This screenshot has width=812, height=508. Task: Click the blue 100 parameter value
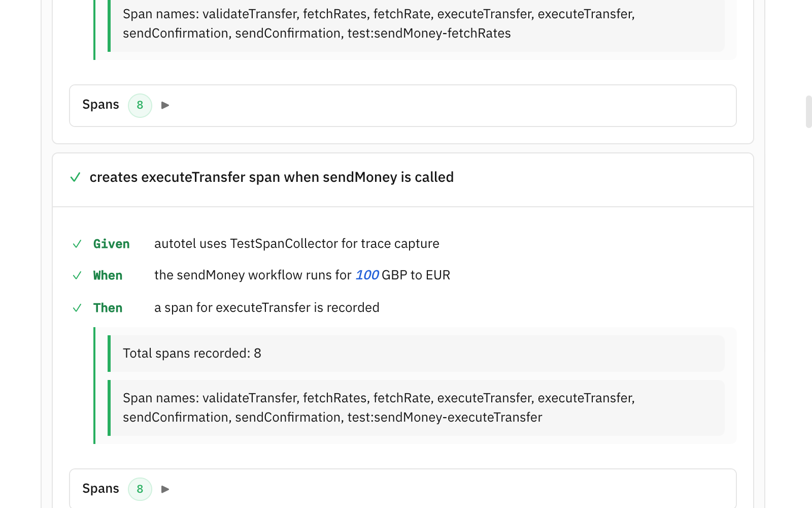[367, 275]
